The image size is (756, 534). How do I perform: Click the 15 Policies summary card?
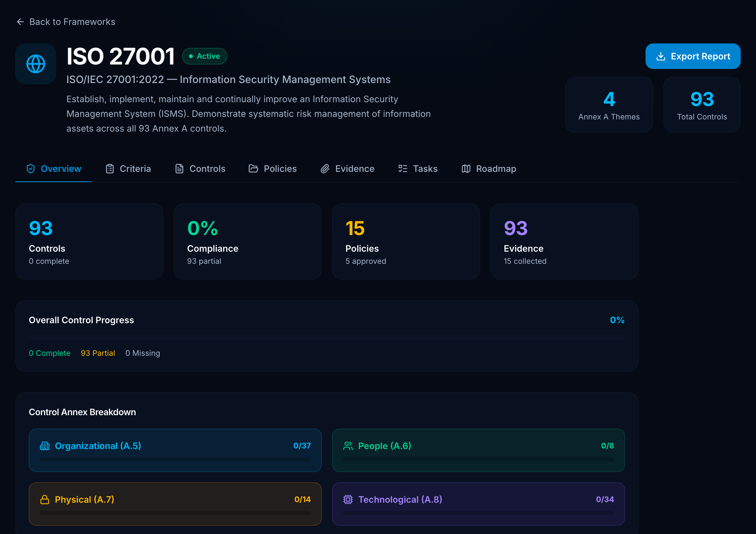point(406,241)
